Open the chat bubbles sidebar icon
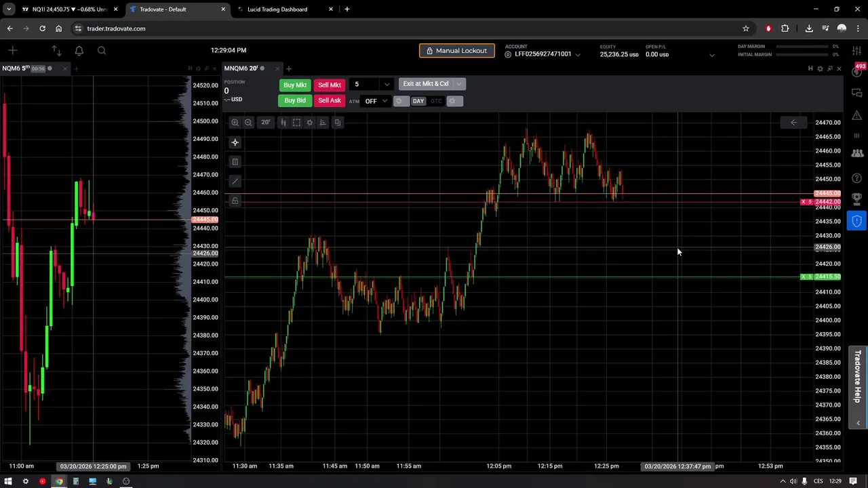Viewport: 868px width, 488px height. click(857, 94)
